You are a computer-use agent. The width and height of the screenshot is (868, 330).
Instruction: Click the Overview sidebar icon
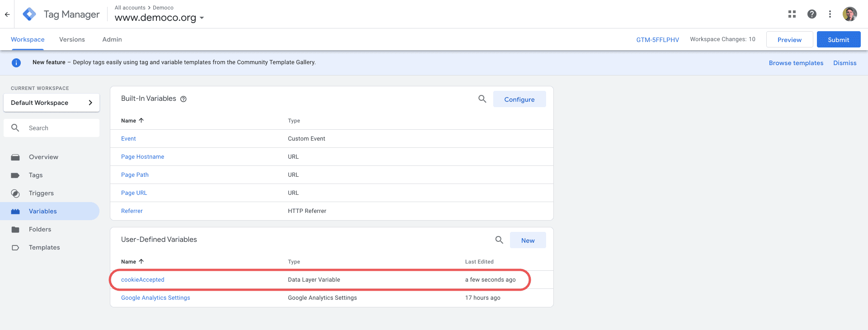point(15,157)
